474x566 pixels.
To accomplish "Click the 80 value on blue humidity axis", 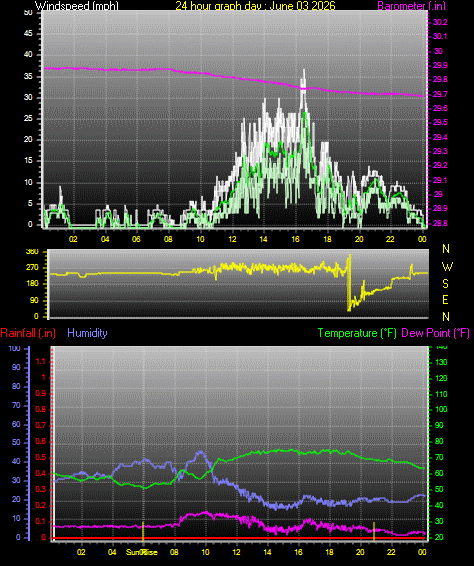I will tap(16, 387).
